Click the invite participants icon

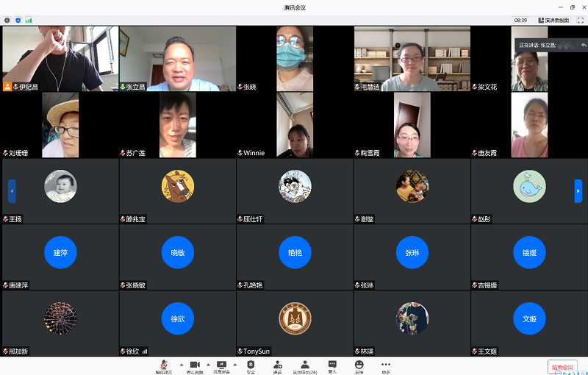277,365
